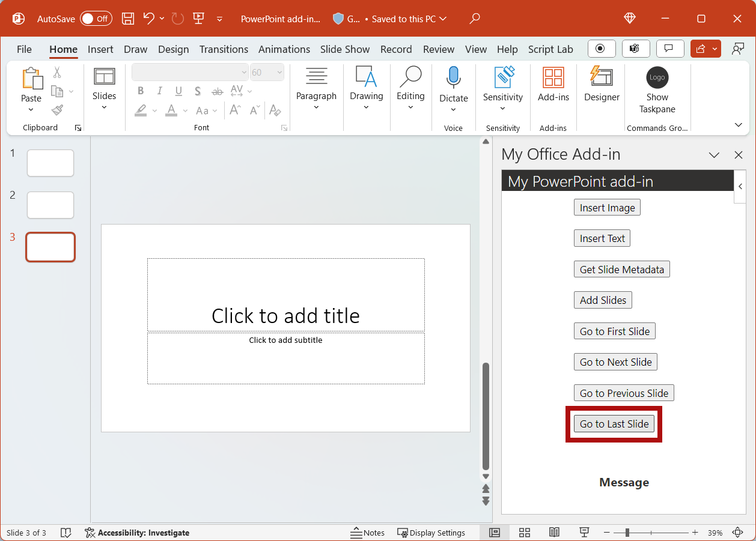Screen dimensions: 756x541
Task: Click the Dictate microphone icon
Action: (x=453, y=78)
